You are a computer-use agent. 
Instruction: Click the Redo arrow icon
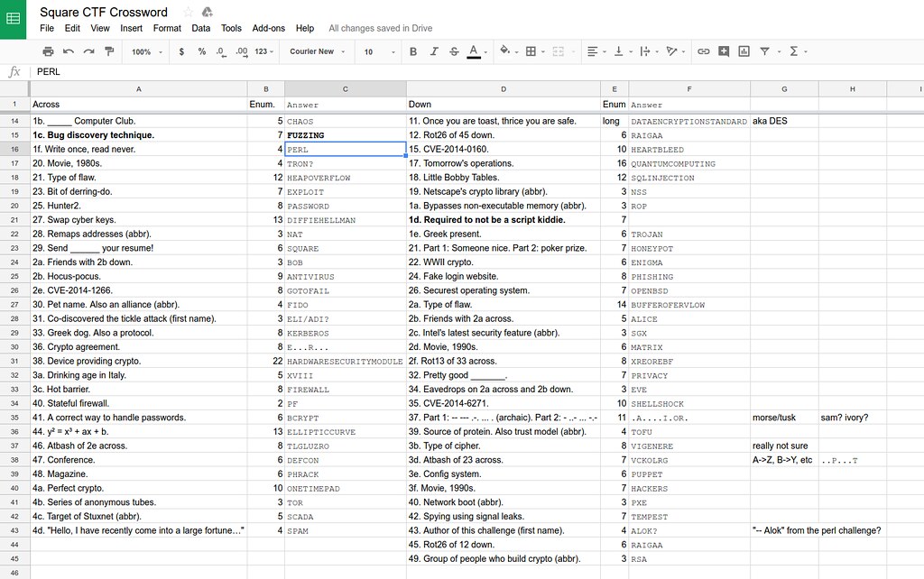[88, 51]
